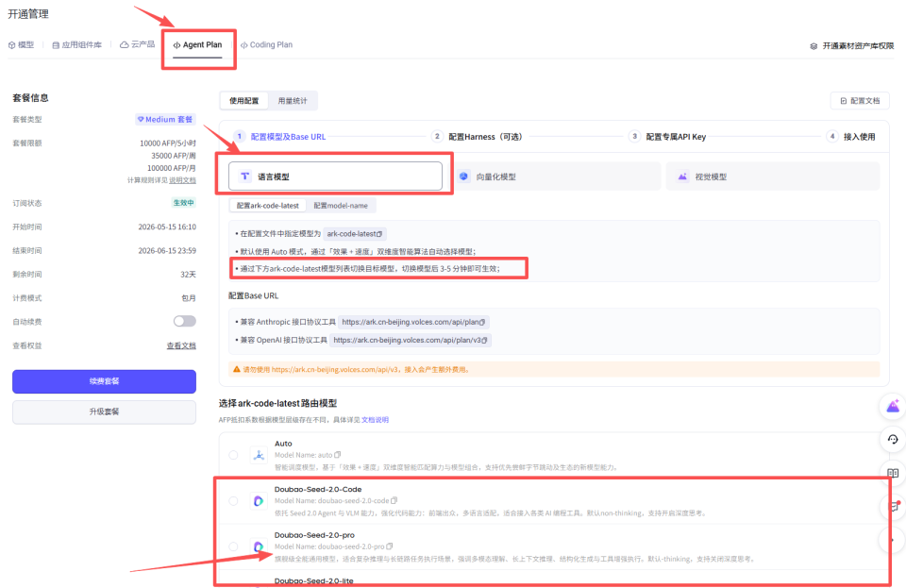Click the Doubao-Seed-2.0-pro model logo
This screenshot has width=906, height=588.
(259, 546)
